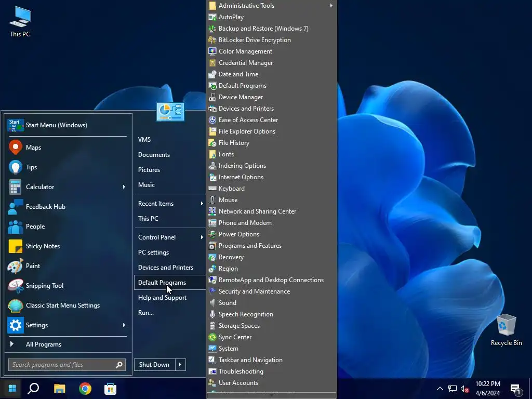Click the search magnifier icon in search box
532x399 pixels.
(119, 365)
